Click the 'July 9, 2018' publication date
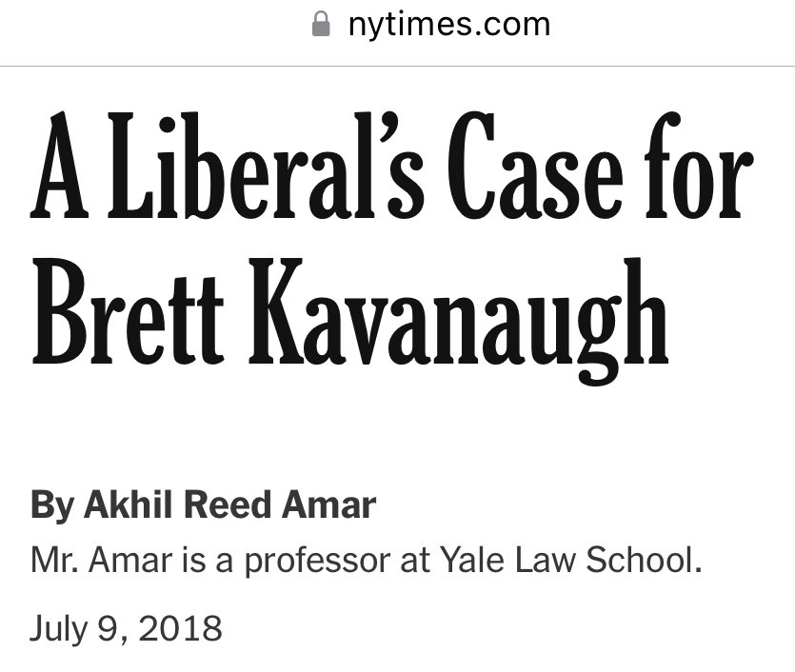Viewport: 795px width, 672px height. pos(126,628)
